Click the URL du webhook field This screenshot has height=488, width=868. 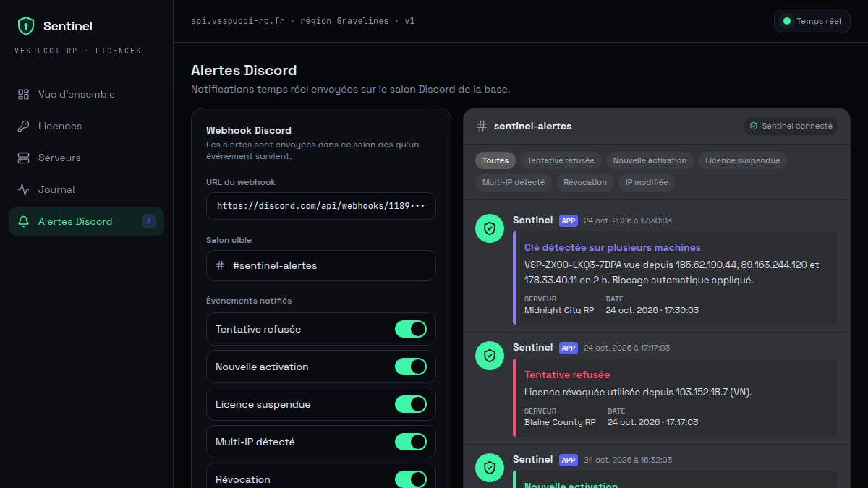tap(321, 206)
